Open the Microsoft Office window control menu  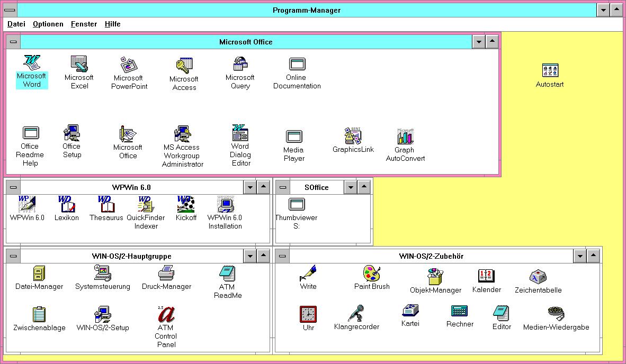point(13,42)
